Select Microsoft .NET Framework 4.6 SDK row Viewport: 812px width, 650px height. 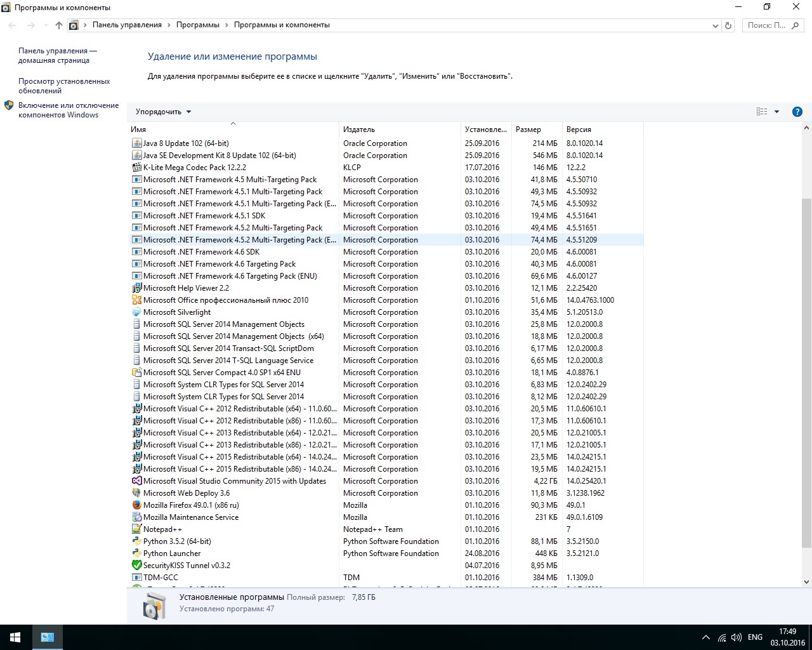point(386,252)
